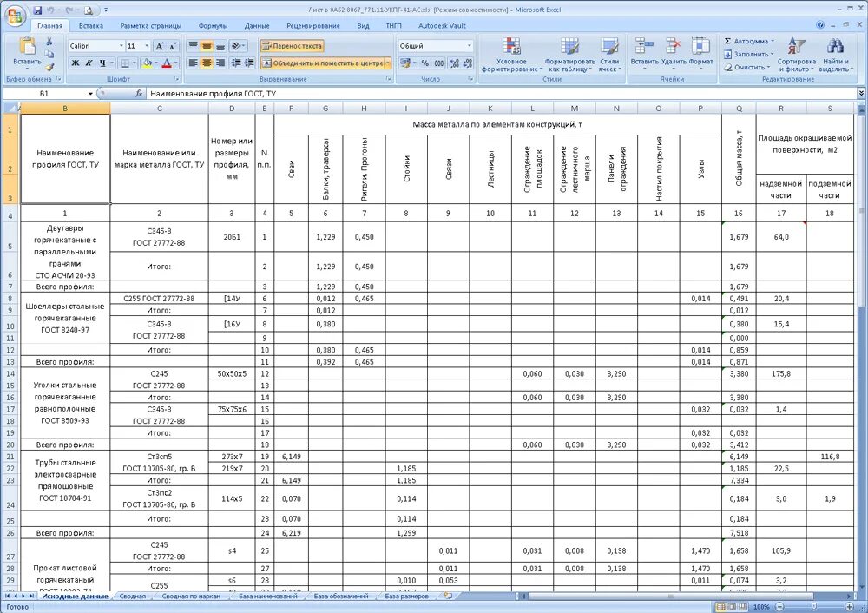Apply the red font color A

167,63
